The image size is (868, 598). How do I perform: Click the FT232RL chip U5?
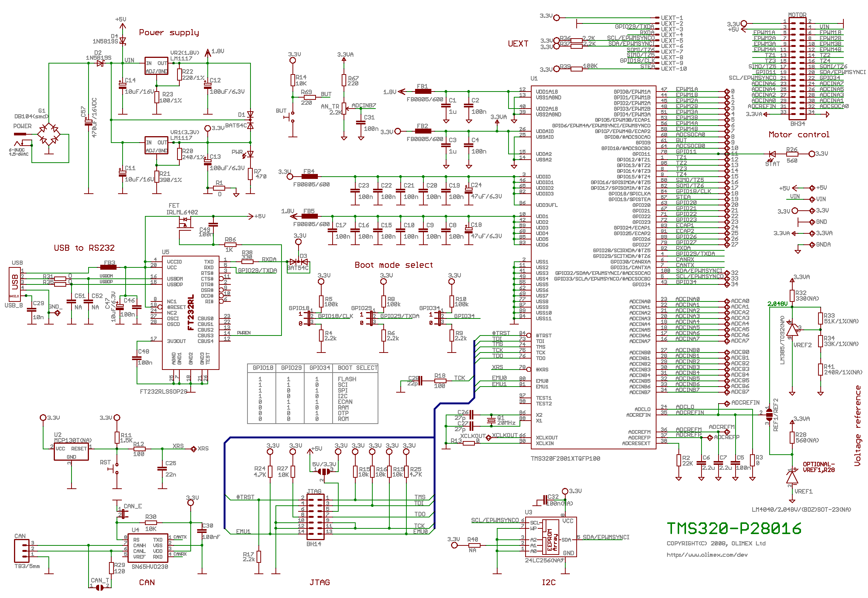pos(191,312)
